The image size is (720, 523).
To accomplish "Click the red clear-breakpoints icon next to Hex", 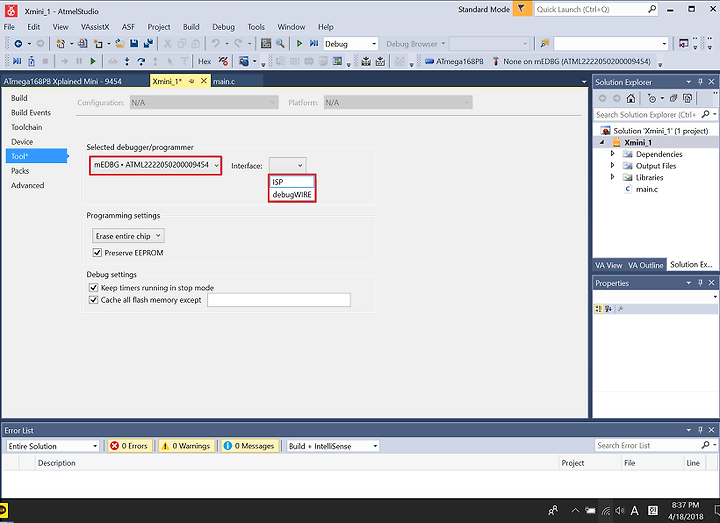I will click(x=223, y=61).
